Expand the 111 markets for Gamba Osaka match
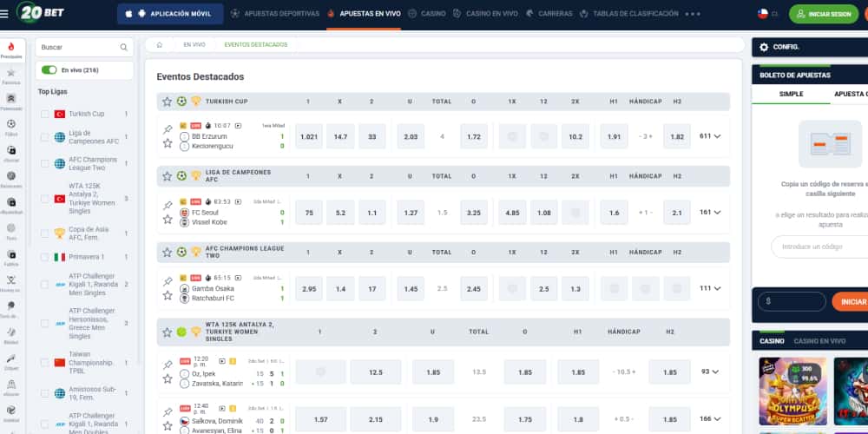 click(x=710, y=288)
